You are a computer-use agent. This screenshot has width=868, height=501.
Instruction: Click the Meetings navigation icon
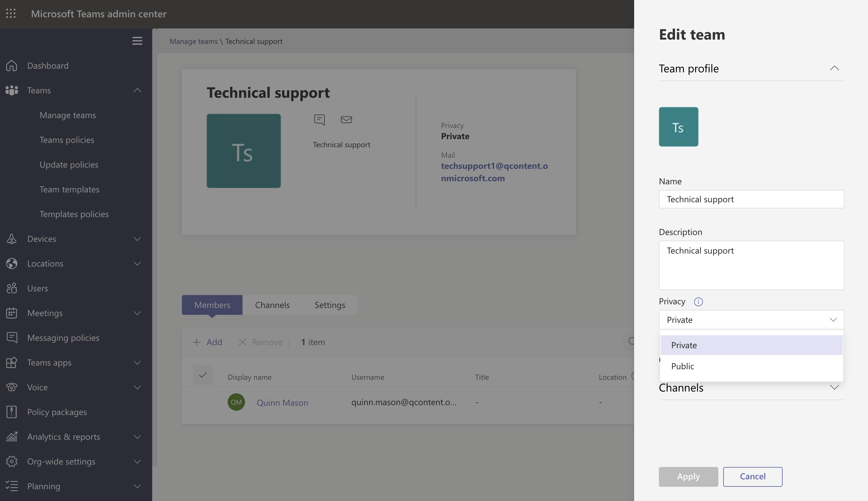click(11, 313)
